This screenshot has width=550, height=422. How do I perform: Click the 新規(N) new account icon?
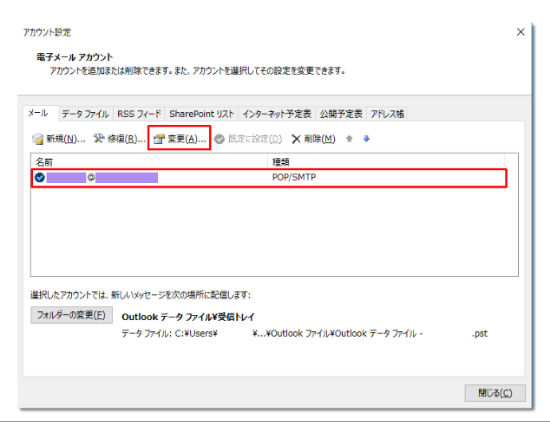pyautogui.click(x=37, y=139)
